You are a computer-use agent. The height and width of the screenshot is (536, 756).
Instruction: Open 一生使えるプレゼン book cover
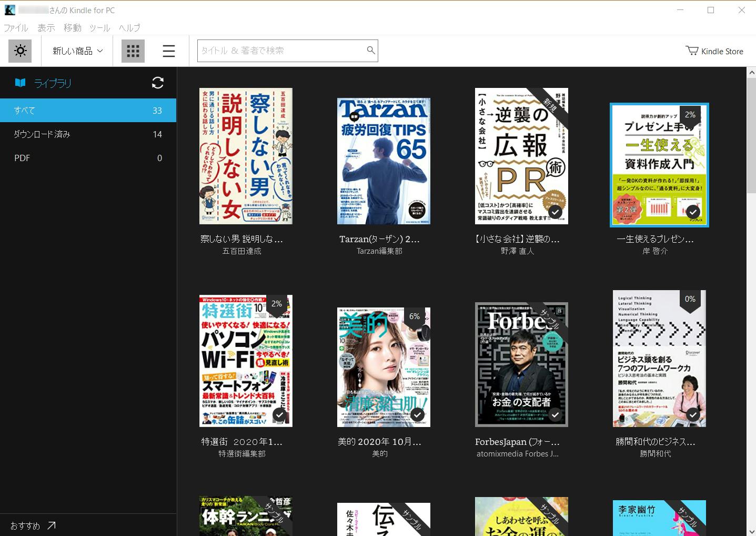[659, 165]
